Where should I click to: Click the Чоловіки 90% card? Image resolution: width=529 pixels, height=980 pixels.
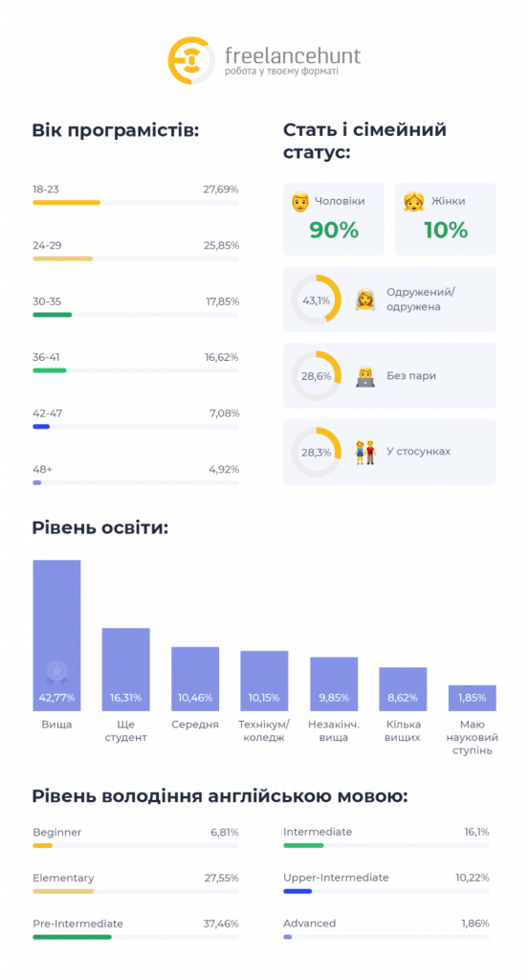334,219
